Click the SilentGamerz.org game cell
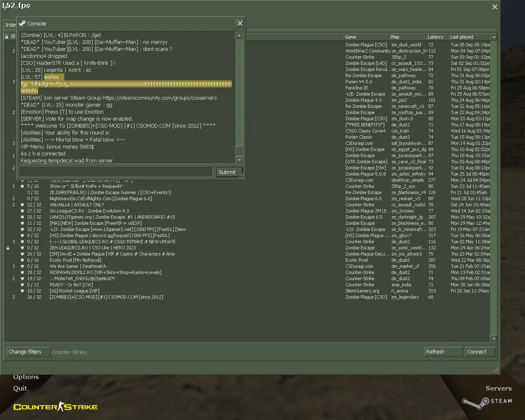Viewport: 525px width, 420px height. click(362, 291)
